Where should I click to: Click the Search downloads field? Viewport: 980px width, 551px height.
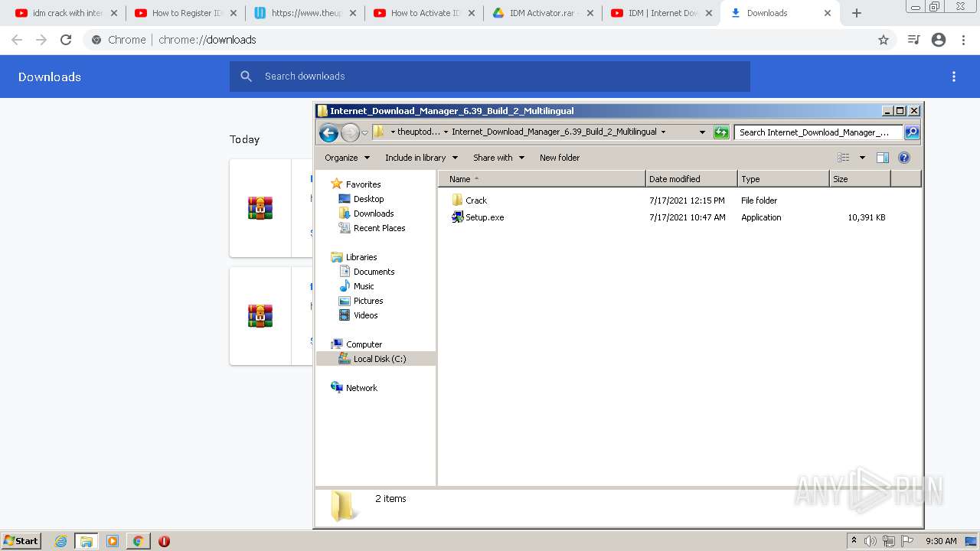(490, 77)
